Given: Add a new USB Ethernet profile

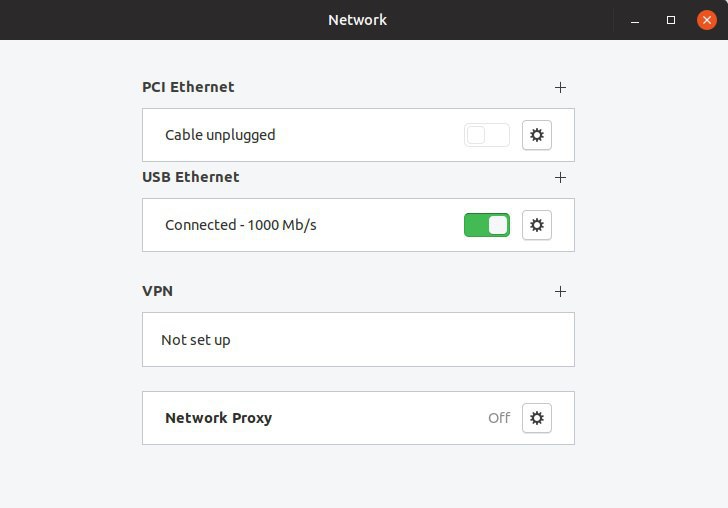Looking at the screenshot, I should [x=560, y=177].
